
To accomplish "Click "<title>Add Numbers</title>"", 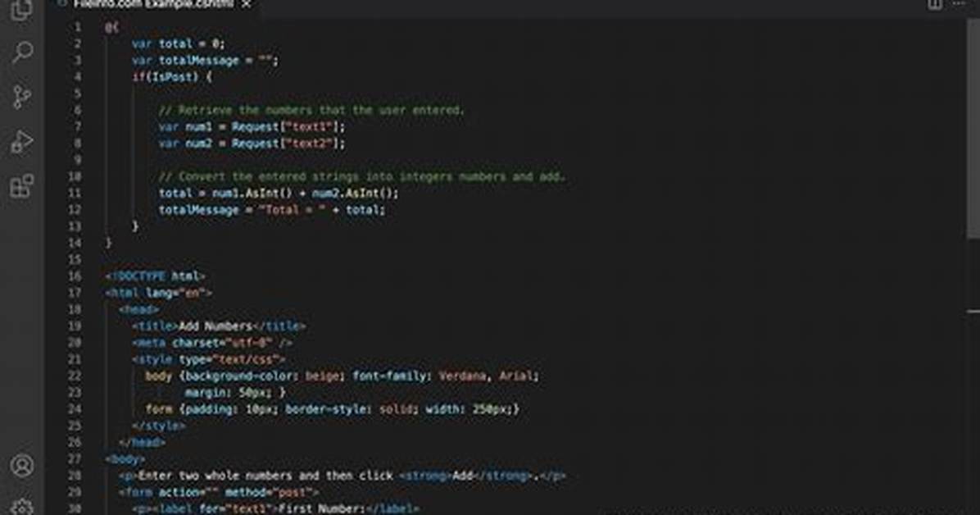I will click(219, 326).
